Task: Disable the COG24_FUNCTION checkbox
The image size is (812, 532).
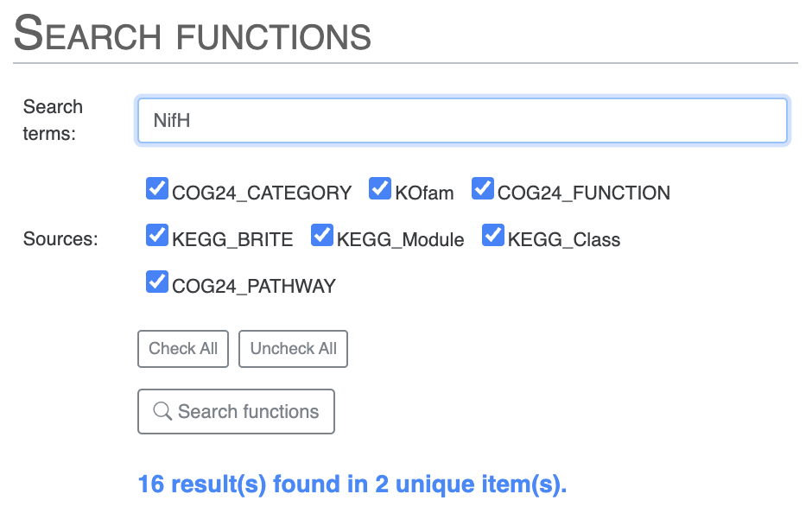Action: [483, 189]
